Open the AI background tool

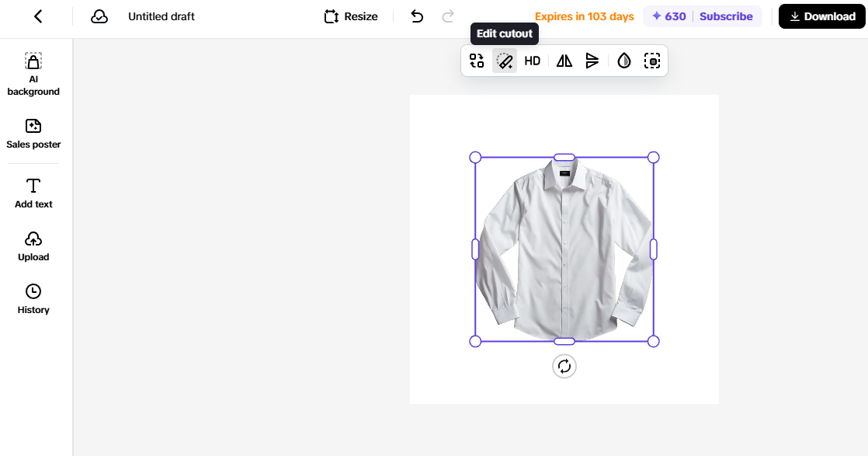[x=33, y=75]
